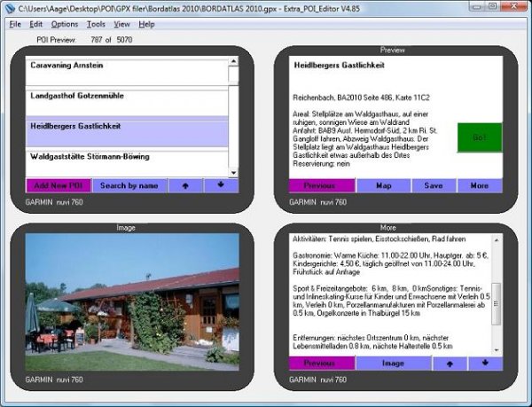This screenshot has height=407, width=532.
Task: Open the Tools menu
Action: [96, 24]
